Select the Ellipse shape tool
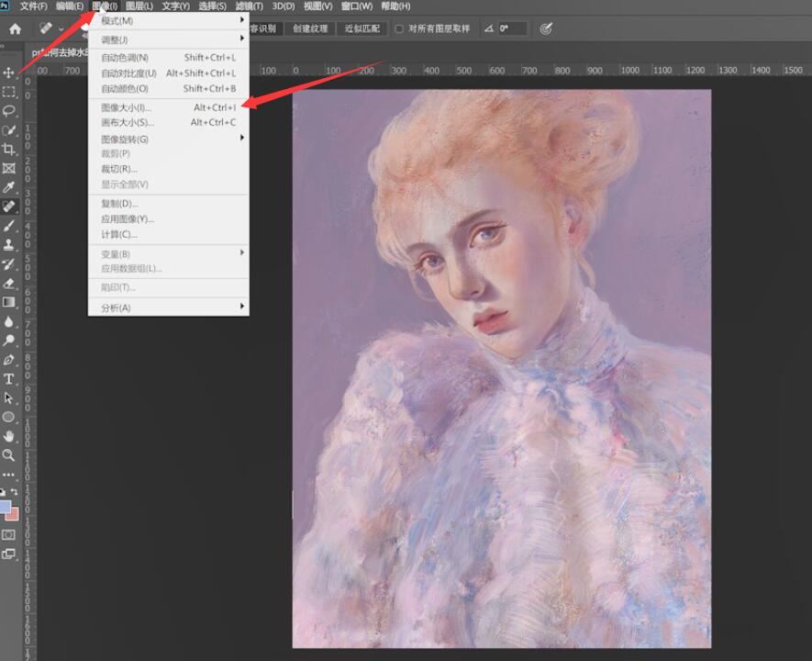Image resolution: width=812 pixels, height=661 pixels. [x=9, y=417]
